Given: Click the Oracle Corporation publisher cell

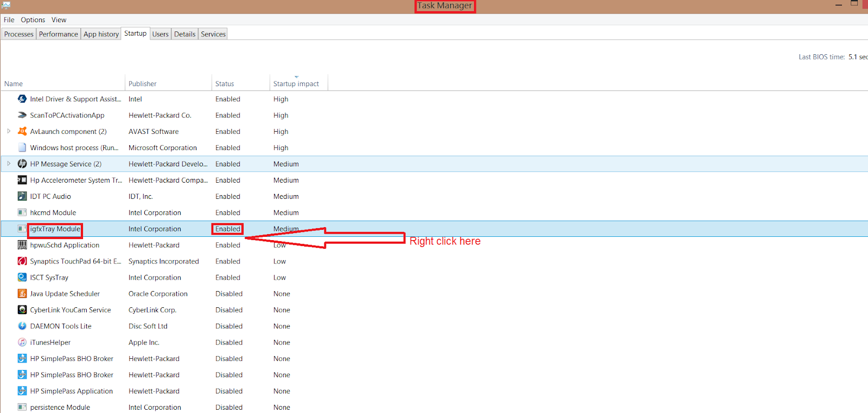Looking at the screenshot, I should [x=158, y=293].
